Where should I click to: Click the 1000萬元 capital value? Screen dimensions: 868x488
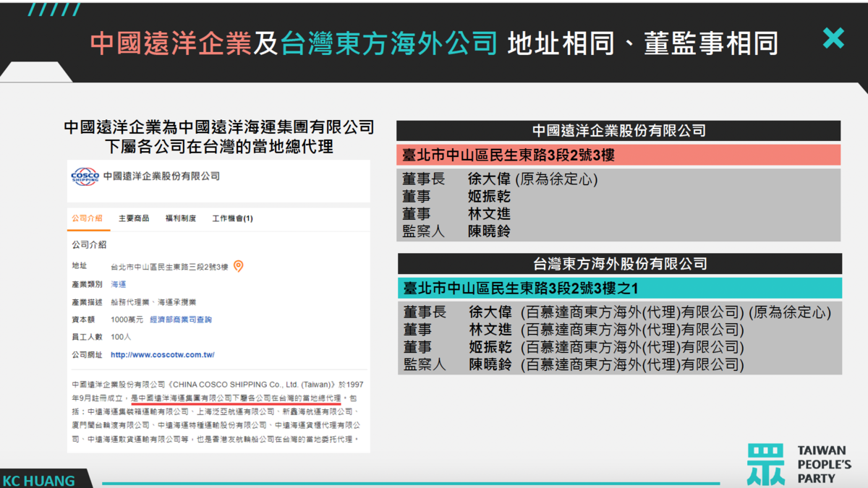[127, 320]
